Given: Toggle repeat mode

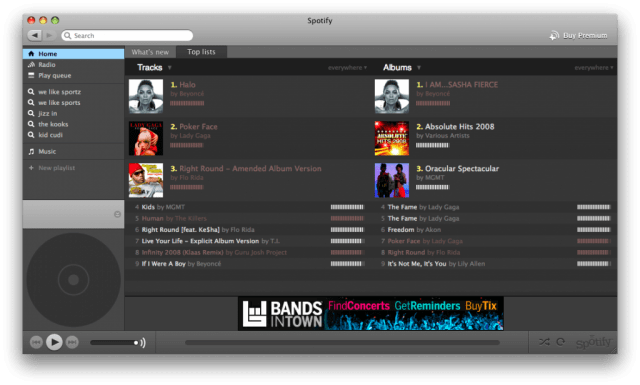Looking at the screenshot, I should [561, 342].
